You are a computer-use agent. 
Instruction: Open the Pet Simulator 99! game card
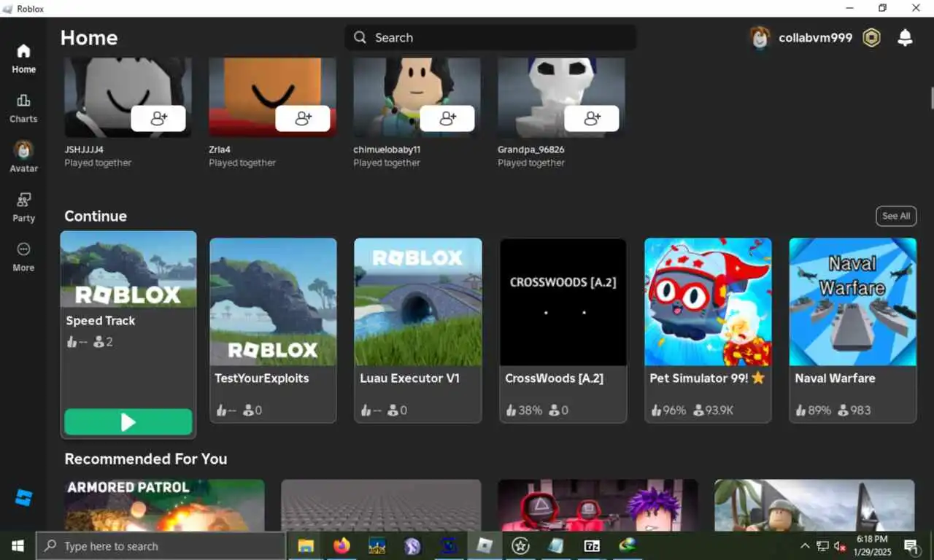click(708, 330)
